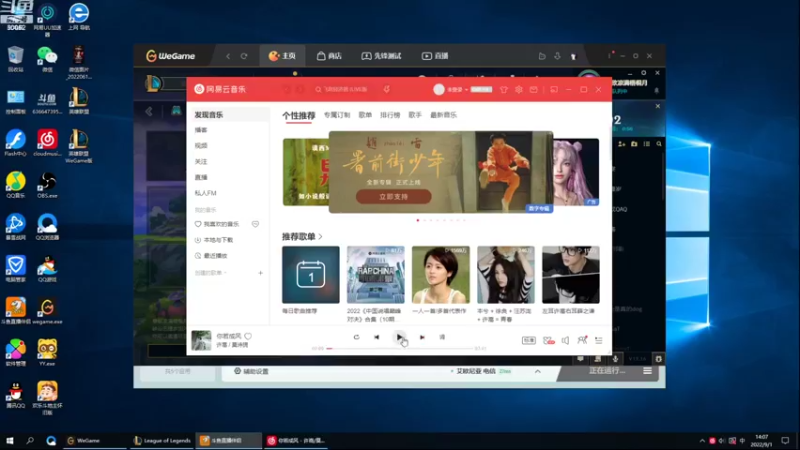Open the 微信 desktop icon
This screenshot has height=450, width=800.
tap(47, 59)
